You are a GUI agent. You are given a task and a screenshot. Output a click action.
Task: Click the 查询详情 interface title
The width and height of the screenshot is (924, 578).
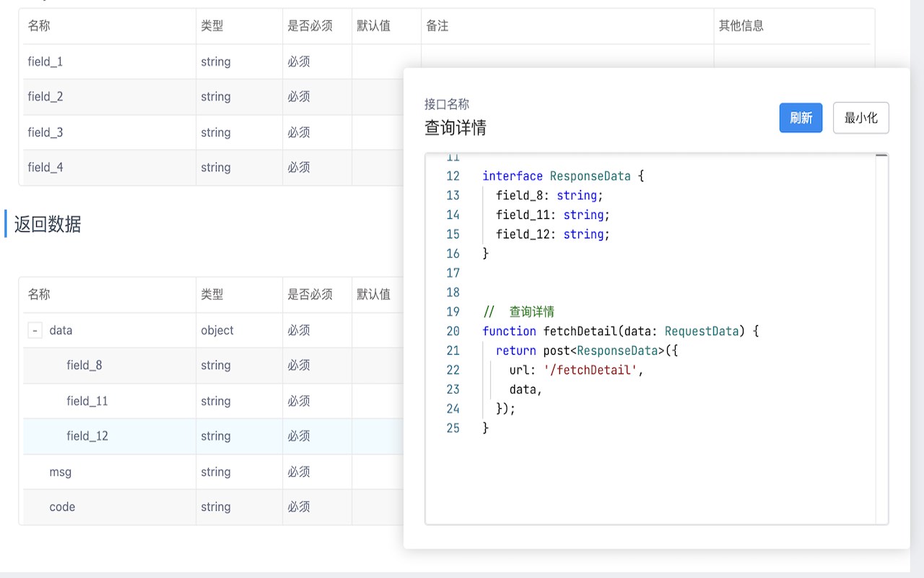456,128
